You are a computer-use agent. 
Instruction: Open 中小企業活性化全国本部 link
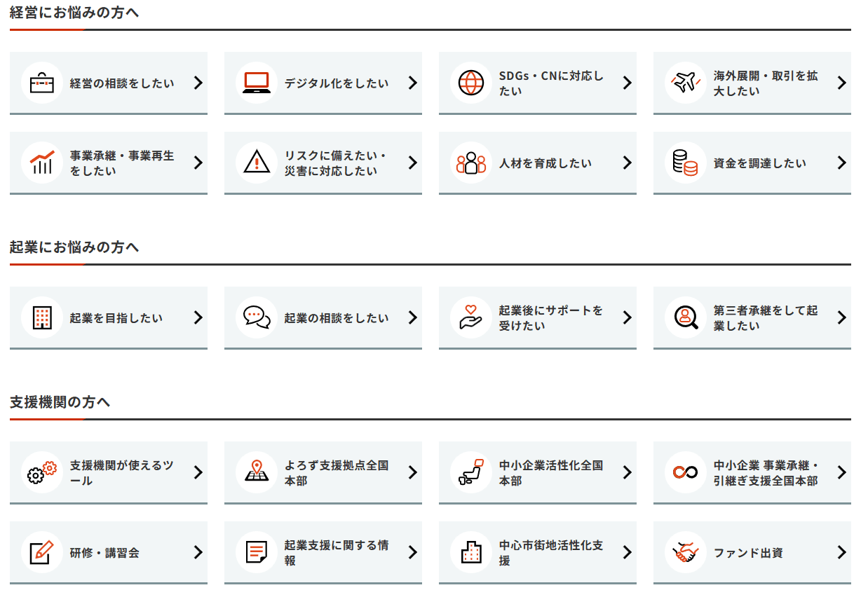(550, 472)
